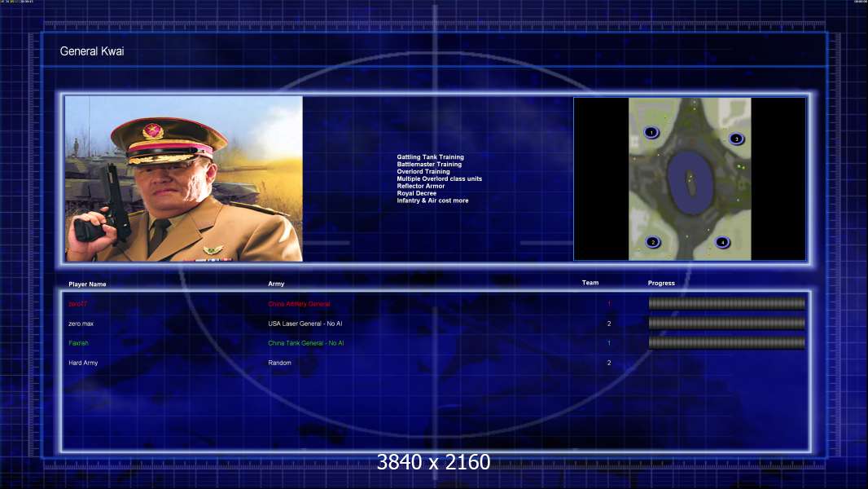Click "Infantry & Air cost more" text
The height and width of the screenshot is (489, 868).
(432, 200)
